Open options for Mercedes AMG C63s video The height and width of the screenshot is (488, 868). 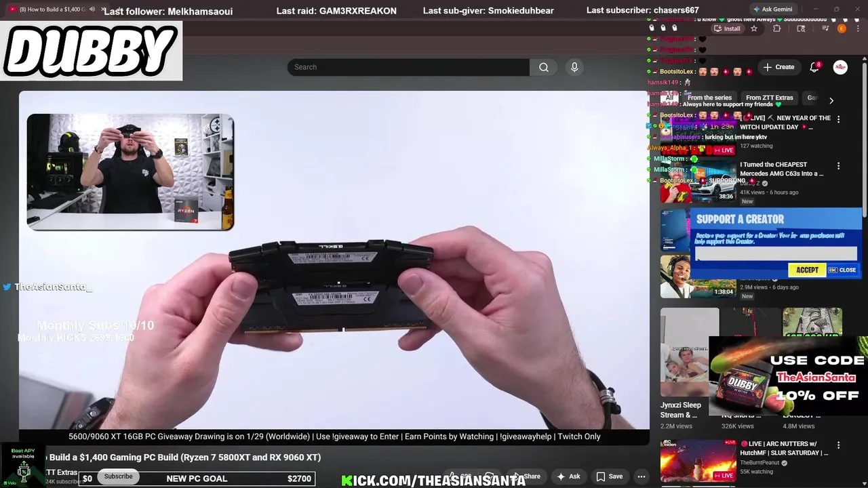[838, 166]
